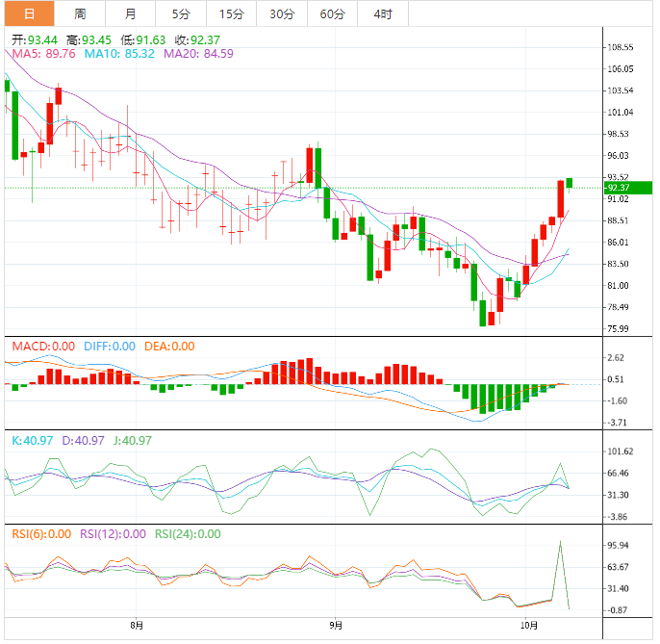The image size is (660, 644).
Task: Open the 月 (monthly) timeframe tab
Action: coord(130,13)
